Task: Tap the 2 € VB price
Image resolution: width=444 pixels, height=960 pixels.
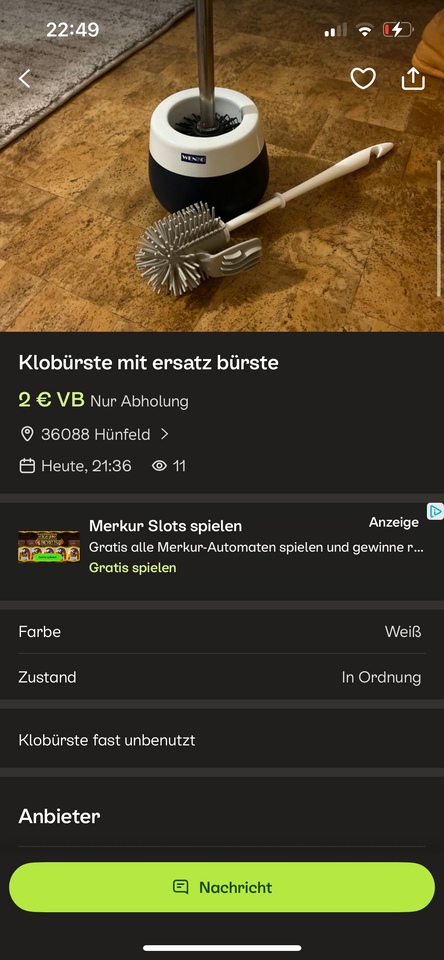Action: click(51, 400)
